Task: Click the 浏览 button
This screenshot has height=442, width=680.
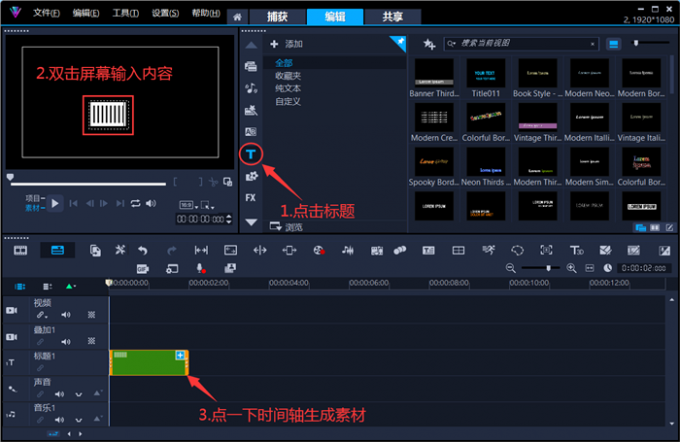Action: point(286,226)
